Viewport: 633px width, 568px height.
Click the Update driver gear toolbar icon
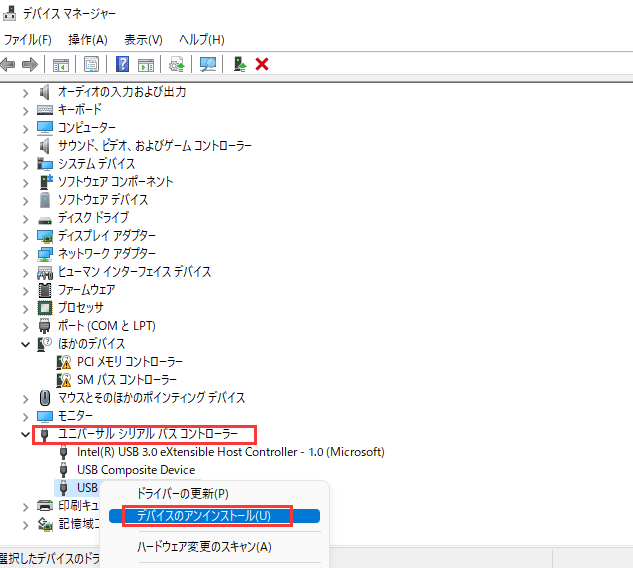tap(176, 65)
